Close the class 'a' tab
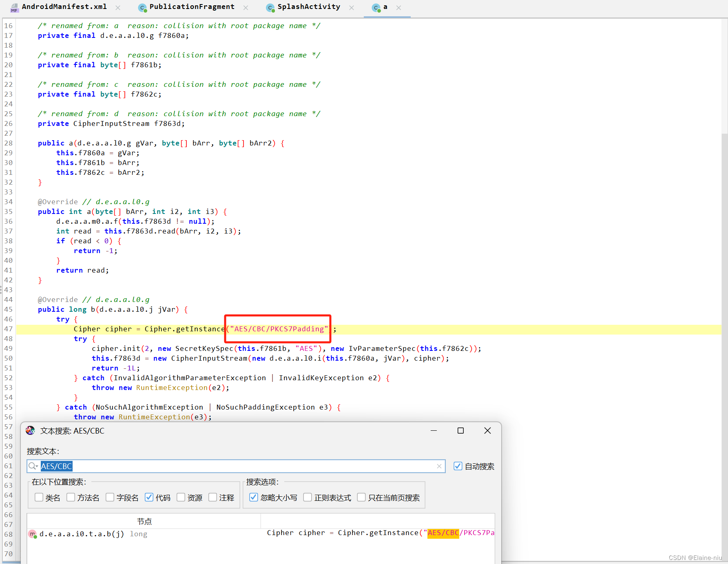 (399, 8)
